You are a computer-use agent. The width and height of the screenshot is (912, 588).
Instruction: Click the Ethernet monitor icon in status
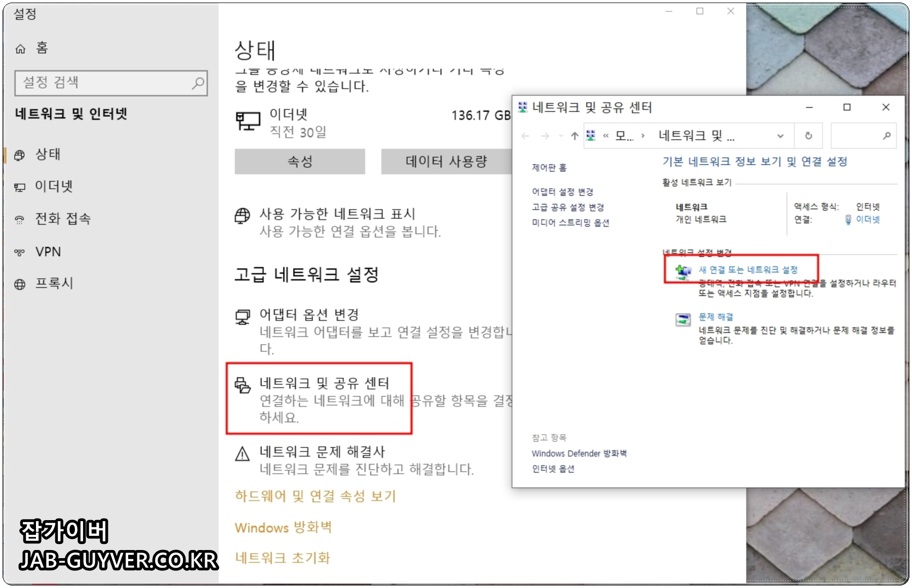pos(248,122)
